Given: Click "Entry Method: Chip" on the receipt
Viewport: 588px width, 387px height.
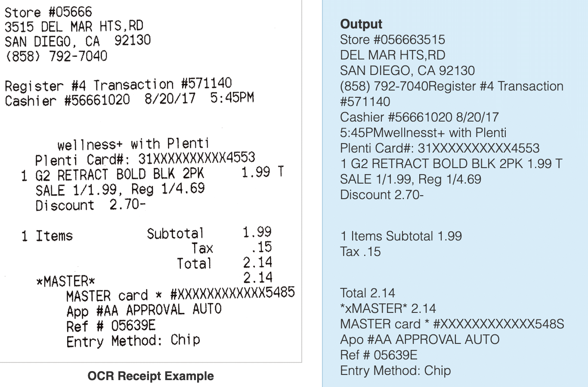Looking at the screenshot, I should (x=133, y=340).
